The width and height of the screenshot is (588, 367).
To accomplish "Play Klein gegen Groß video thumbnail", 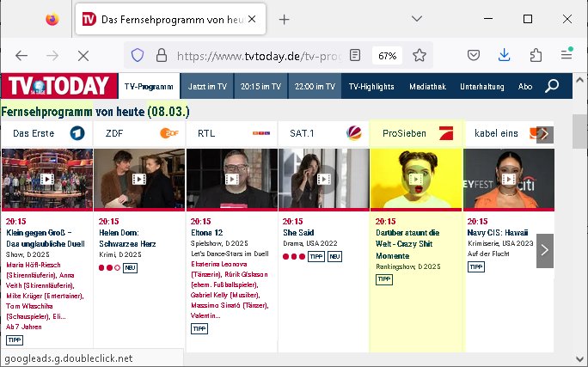I will 47,179.
